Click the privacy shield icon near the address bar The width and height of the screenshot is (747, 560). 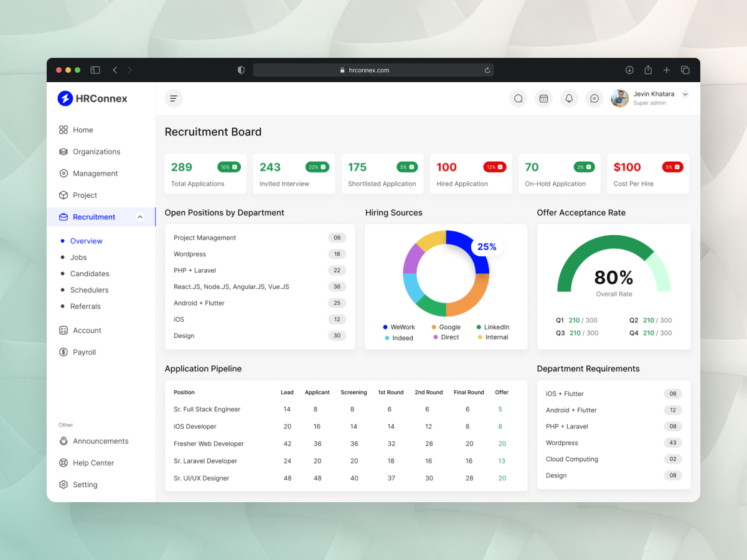point(241,70)
